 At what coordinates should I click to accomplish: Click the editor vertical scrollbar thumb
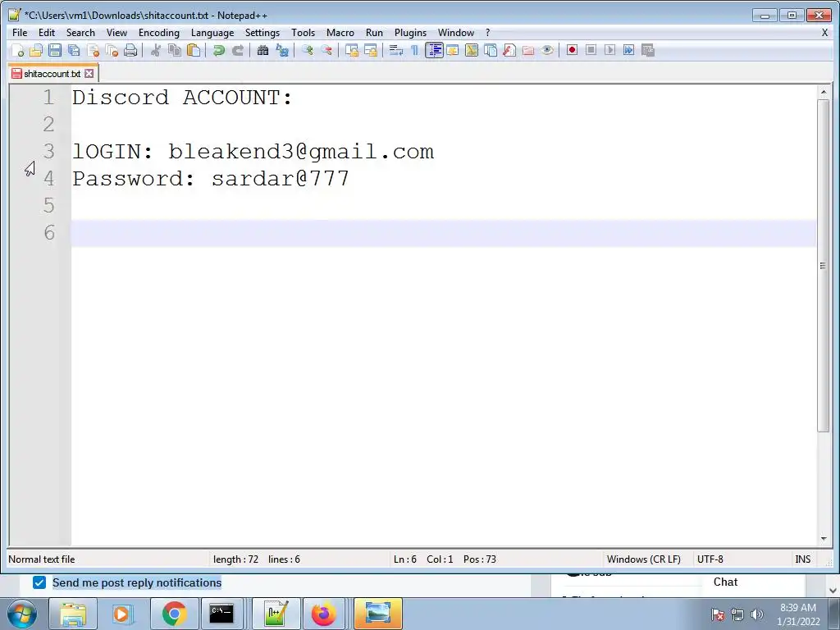823,265
